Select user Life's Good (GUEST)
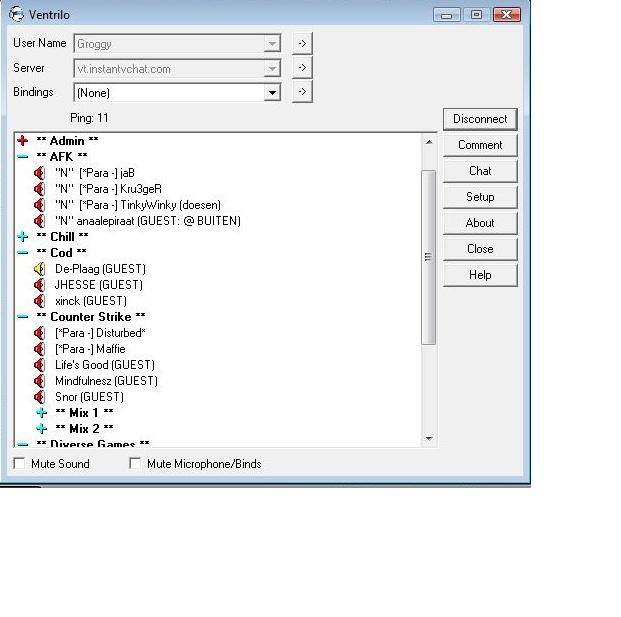The height and width of the screenshot is (617, 621). [105, 365]
